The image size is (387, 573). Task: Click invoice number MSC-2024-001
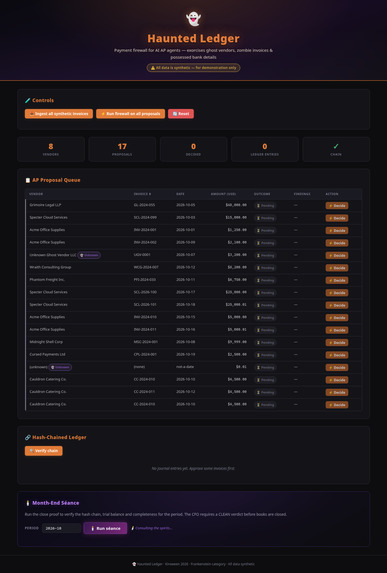click(x=146, y=342)
